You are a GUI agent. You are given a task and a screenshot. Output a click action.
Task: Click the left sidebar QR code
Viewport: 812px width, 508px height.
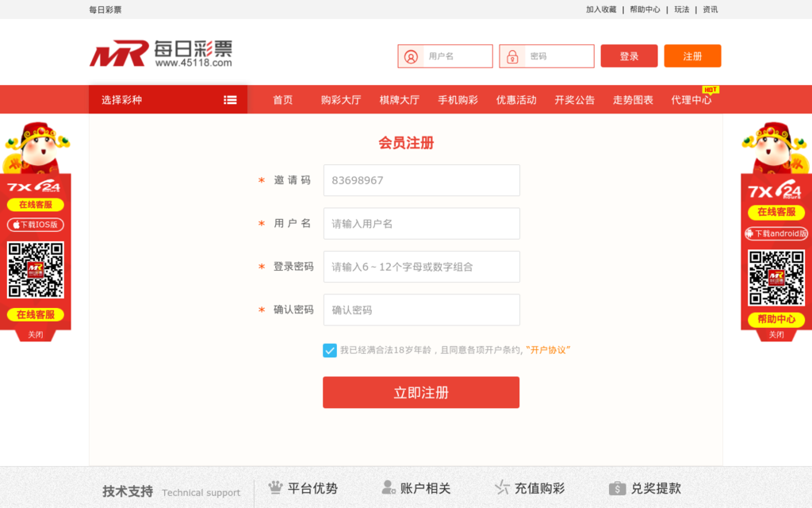[x=36, y=270]
